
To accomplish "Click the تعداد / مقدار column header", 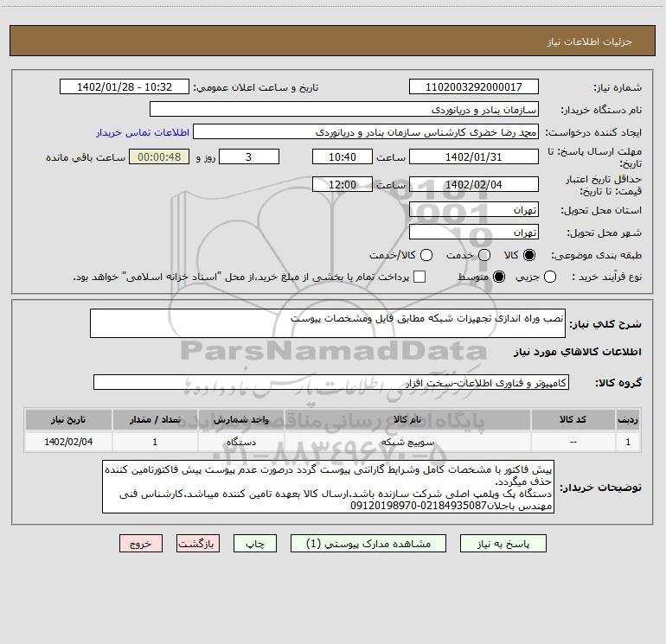I will [x=155, y=419].
